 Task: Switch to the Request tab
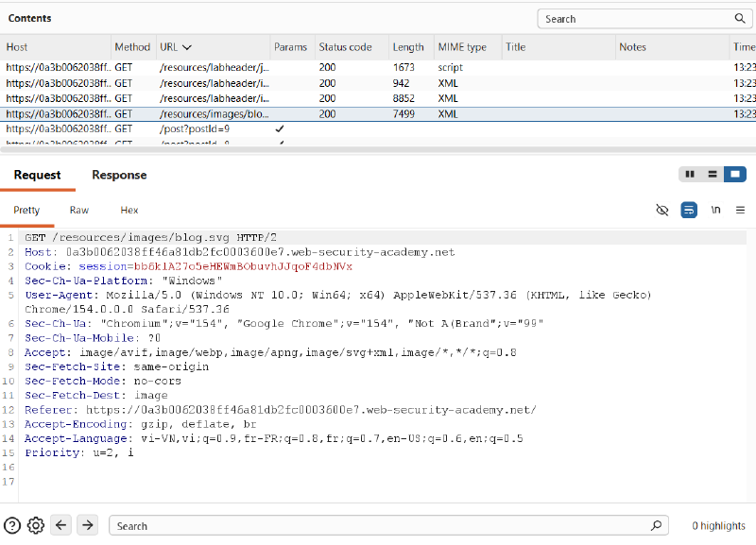[37, 175]
